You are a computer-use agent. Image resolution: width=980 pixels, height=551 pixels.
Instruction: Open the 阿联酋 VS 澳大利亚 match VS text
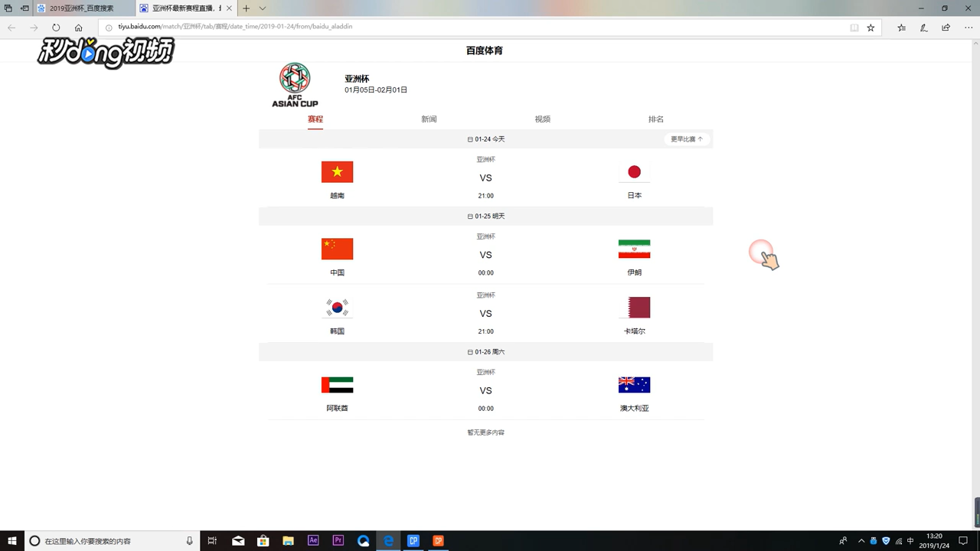click(x=485, y=391)
